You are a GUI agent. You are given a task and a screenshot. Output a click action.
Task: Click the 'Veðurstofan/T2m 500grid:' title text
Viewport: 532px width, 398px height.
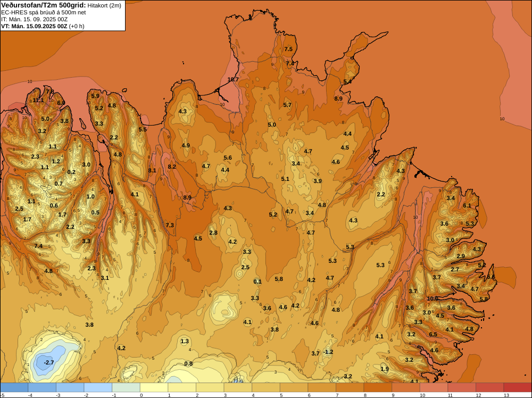[x=44, y=5]
